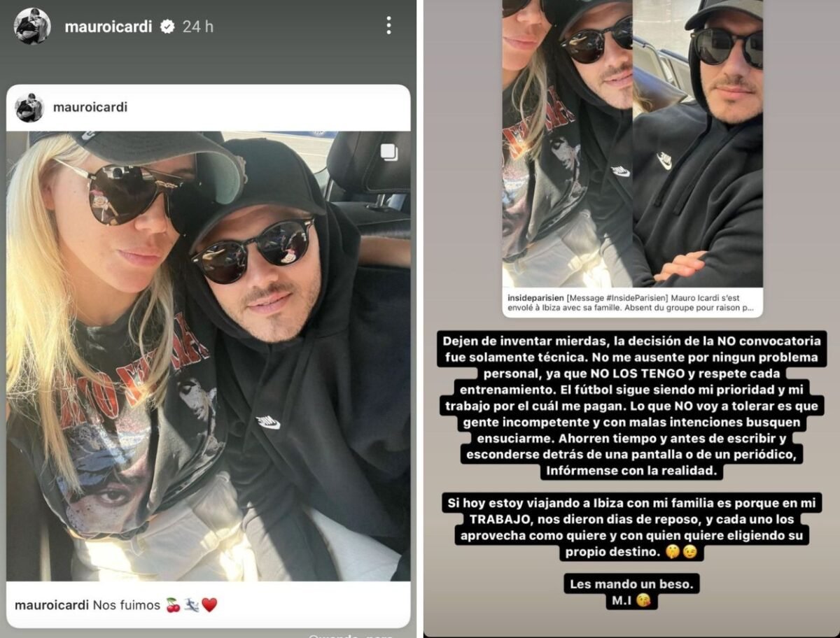Image resolution: width=840 pixels, height=638 pixels.
Task: Open mauroicardi username in story header
Action: (108, 27)
